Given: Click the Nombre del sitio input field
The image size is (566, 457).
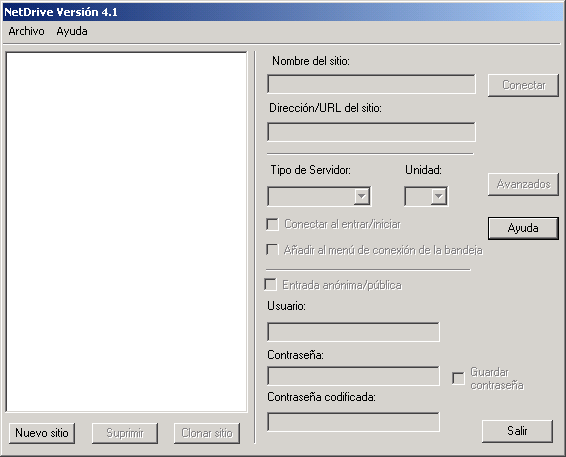Looking at the screenshot, I should click(x=371, y=84).
